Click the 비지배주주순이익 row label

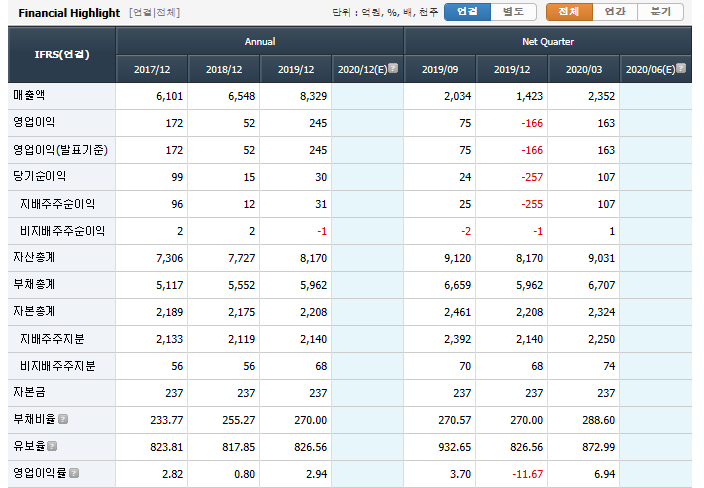(x=62, y=231)
